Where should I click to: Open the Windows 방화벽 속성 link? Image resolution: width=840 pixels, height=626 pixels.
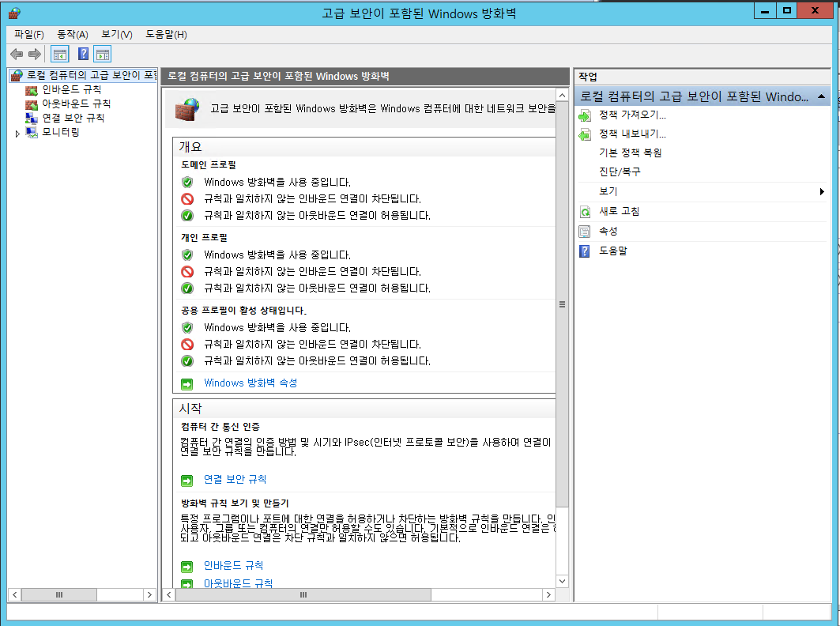tap(250, 383)
